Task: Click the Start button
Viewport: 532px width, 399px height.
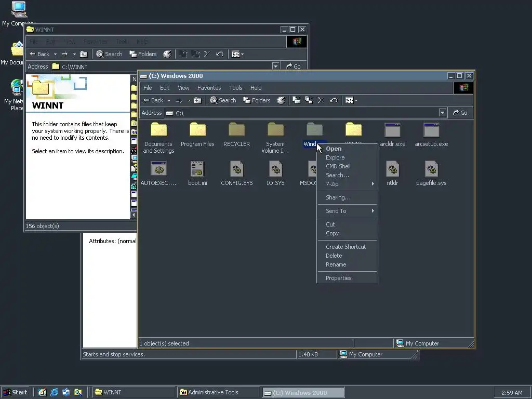Action: [15, 392]
